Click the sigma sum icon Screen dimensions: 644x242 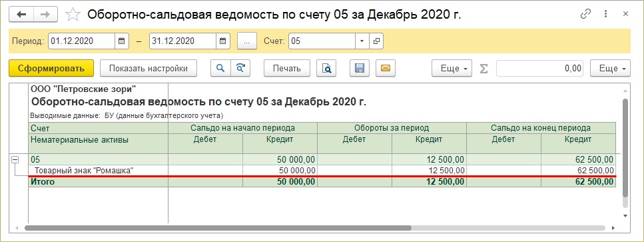pos(484,69)
